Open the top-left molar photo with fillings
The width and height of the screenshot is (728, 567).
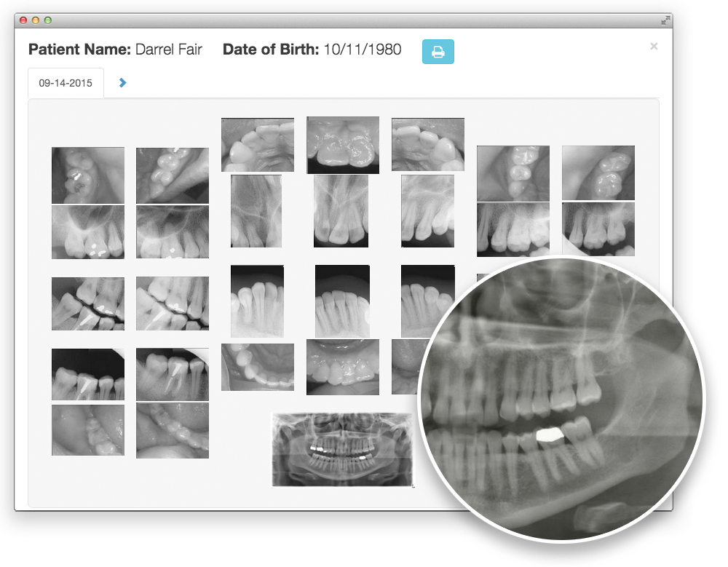pyautogui.click(x=88, y=175)
